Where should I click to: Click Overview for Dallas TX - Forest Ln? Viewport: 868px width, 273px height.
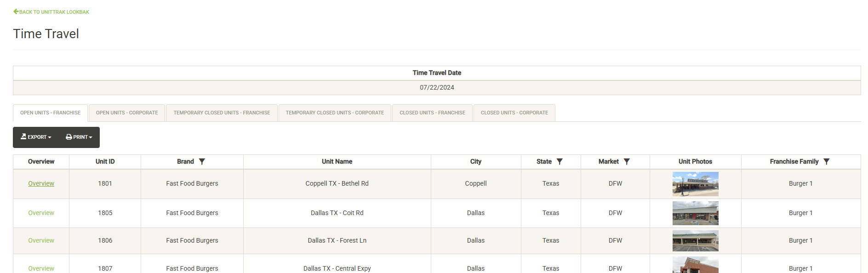pyautogui.click(x=41, y=241)
